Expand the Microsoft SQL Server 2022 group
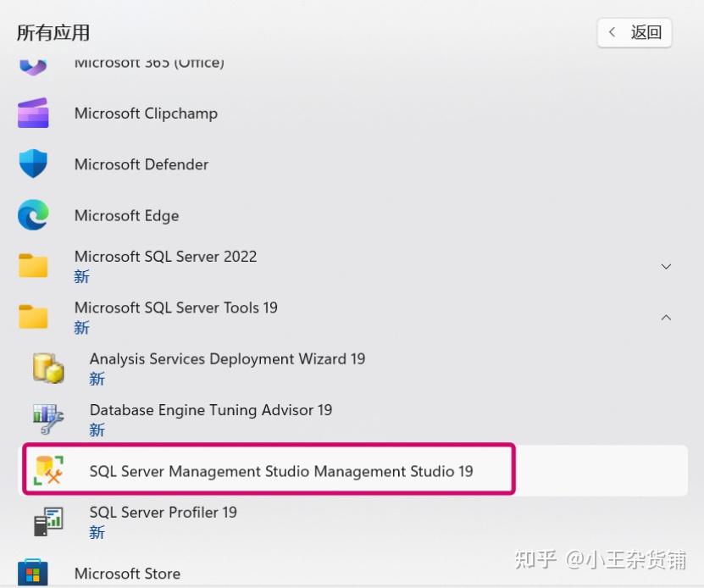The height and width of the screenshot is (588, 704). 667,266
